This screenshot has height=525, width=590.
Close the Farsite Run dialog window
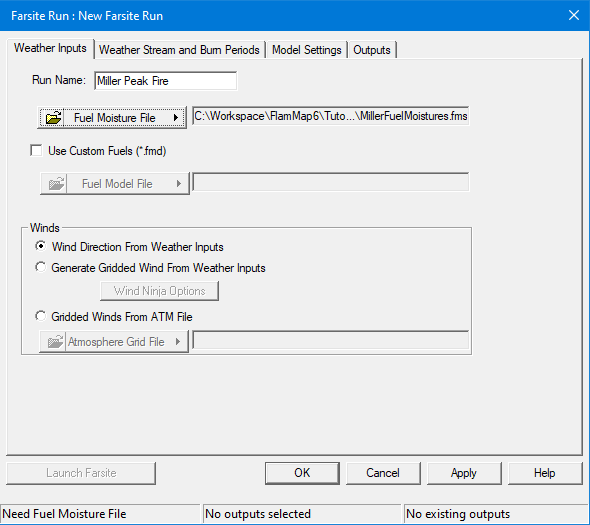pos(574,15)
